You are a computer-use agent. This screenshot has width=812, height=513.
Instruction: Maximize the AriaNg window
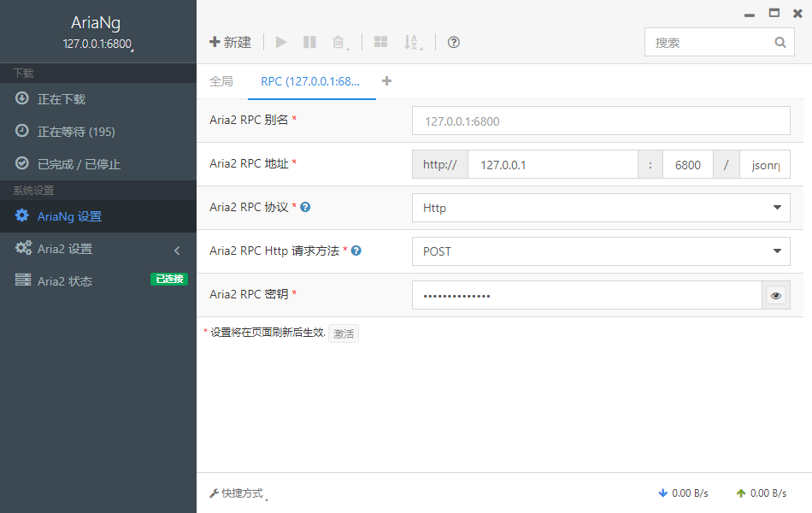774,13
